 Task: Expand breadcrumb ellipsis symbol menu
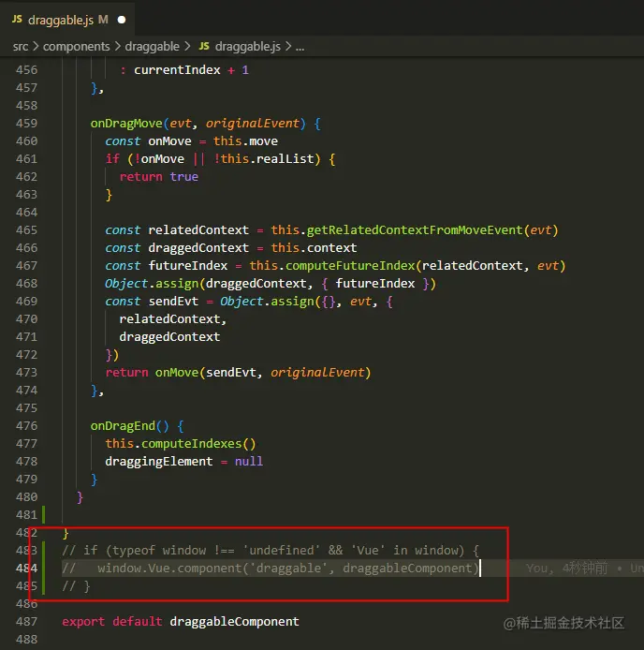(x=300, y=47)
